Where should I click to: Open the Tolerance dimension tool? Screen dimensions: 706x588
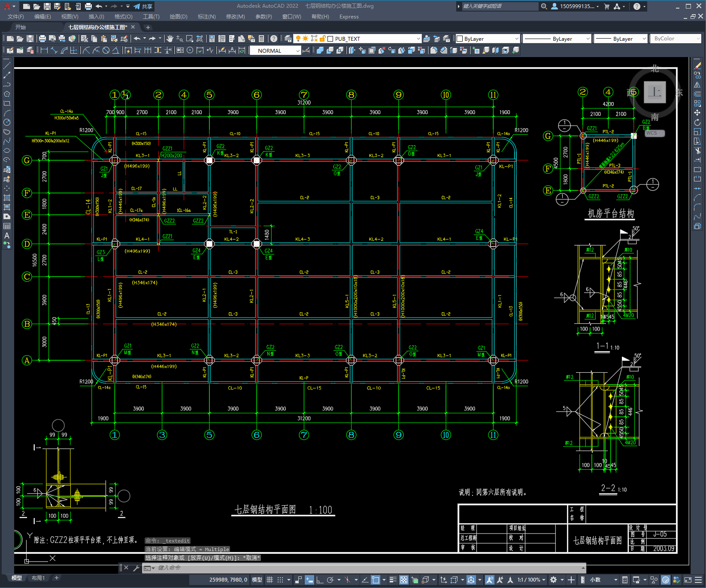(x=180, y=50)
